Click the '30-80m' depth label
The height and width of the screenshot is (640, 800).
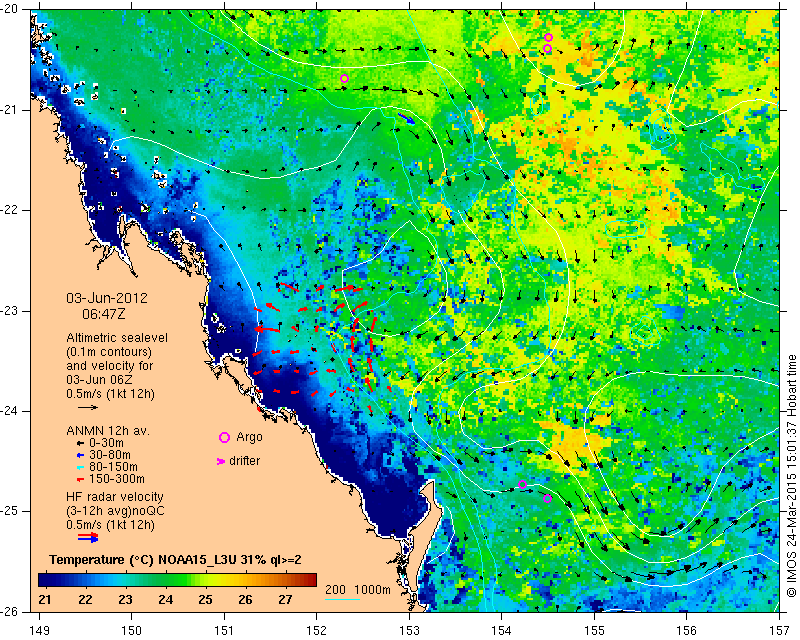point(110,455)
